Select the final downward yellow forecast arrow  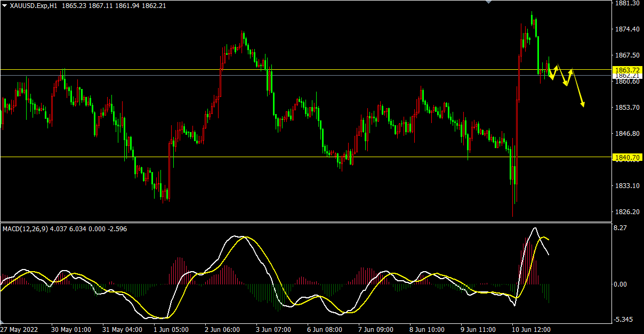[x=578, y=88]
